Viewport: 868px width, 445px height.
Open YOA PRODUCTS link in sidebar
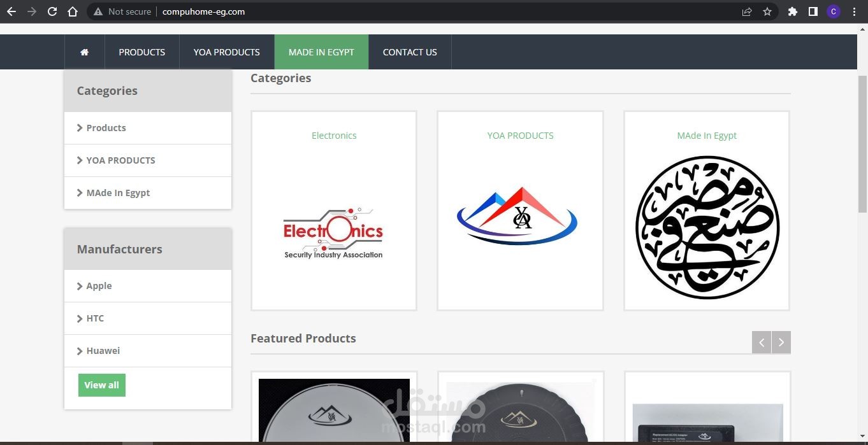pyautogui.click(x=120, y=160)
